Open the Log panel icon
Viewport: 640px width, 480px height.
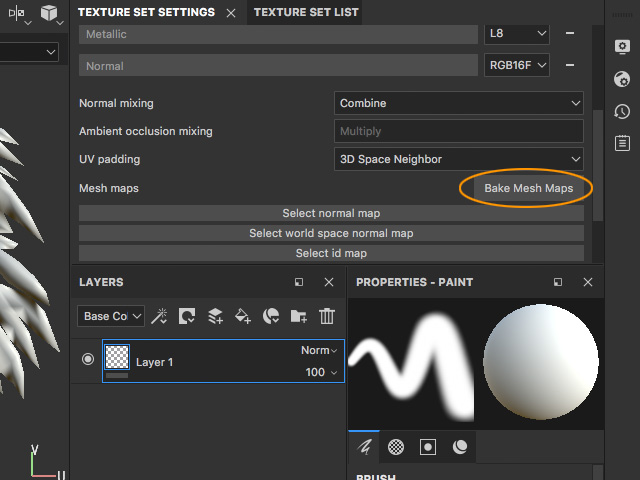622,143
